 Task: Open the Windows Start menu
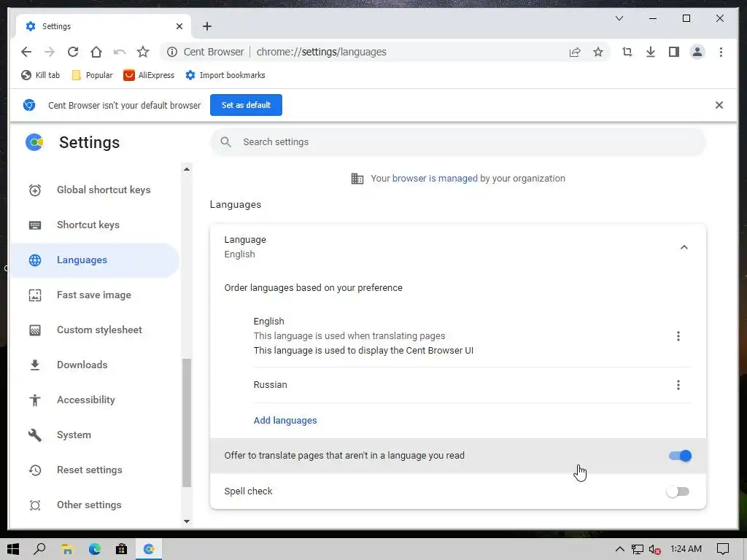coord(13,549)
